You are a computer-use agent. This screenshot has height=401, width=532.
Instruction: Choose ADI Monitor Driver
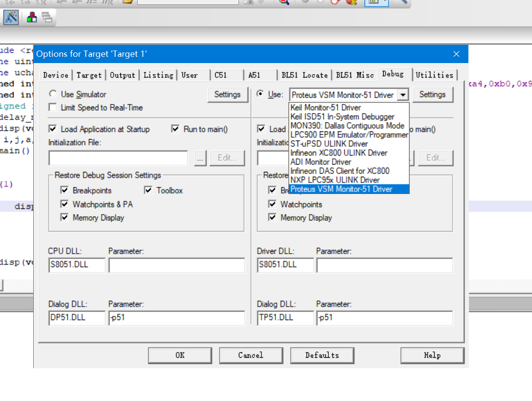(x=349, y=162)
